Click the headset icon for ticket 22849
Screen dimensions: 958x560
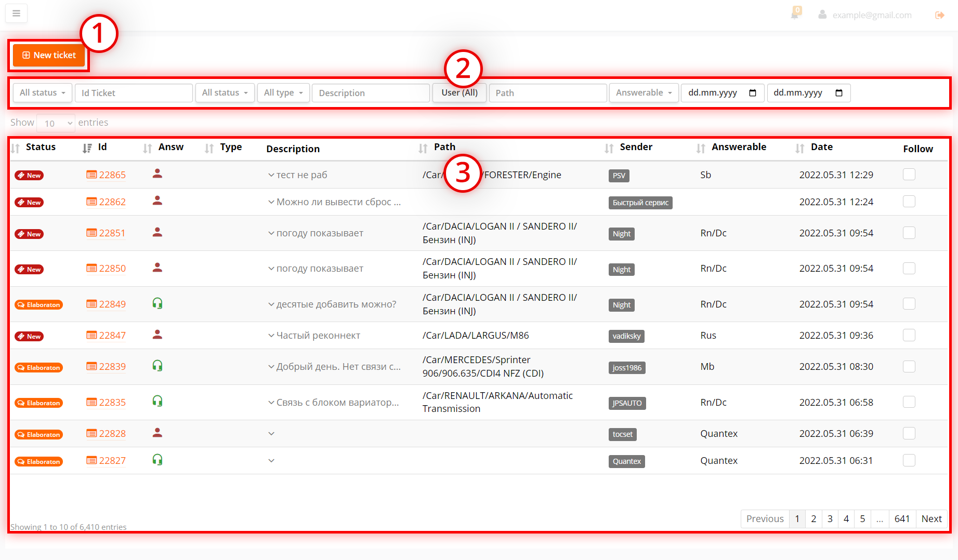click(x=158, y=303)
